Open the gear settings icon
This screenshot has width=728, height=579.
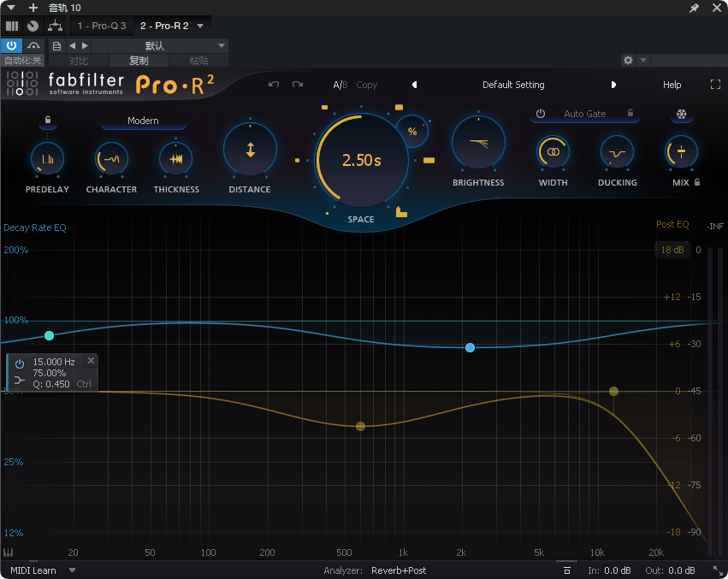coord(628,61)
